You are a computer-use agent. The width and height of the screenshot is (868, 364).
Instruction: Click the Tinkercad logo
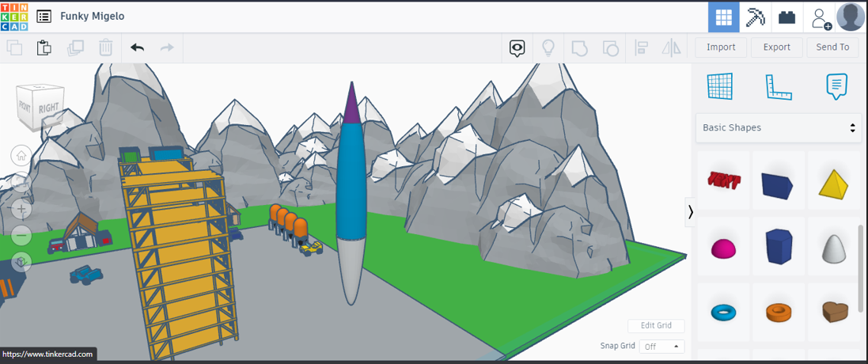(14, 17)
